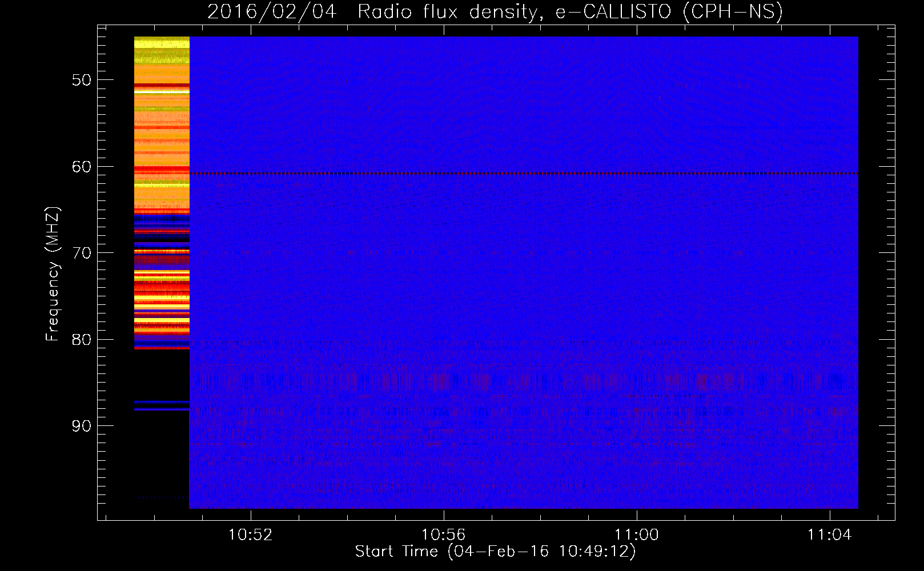Click the 11:00 time tick label

[637, 535]
